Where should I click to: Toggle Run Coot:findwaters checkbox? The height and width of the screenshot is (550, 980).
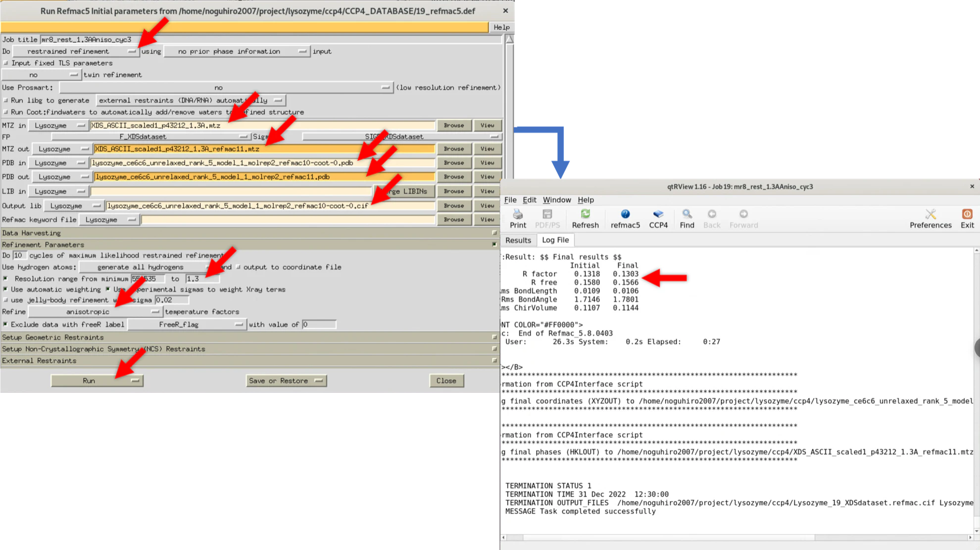[5, 112]
